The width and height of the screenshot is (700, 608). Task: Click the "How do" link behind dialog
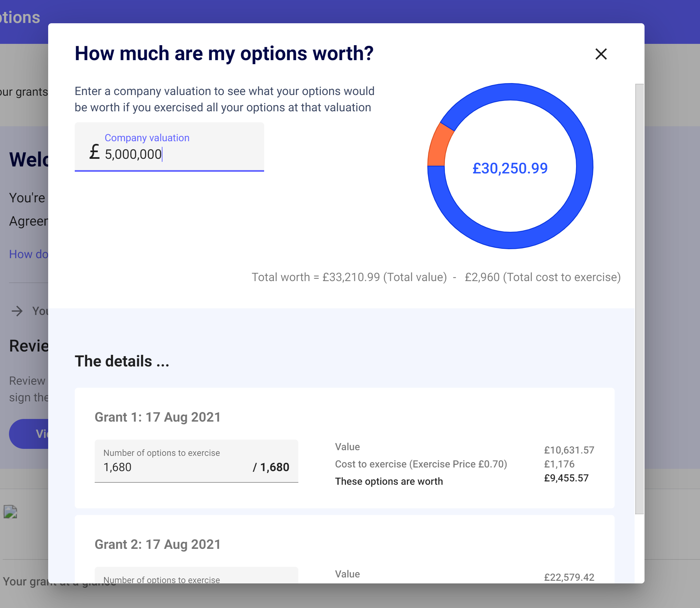29,254
